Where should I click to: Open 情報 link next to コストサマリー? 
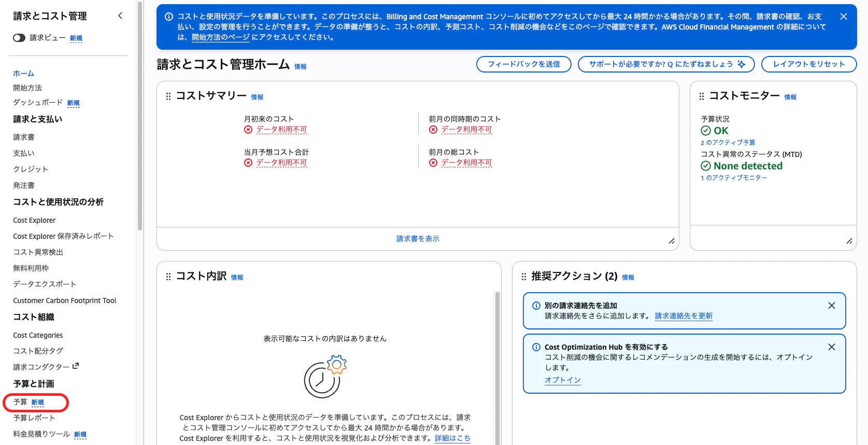(257, 97)
